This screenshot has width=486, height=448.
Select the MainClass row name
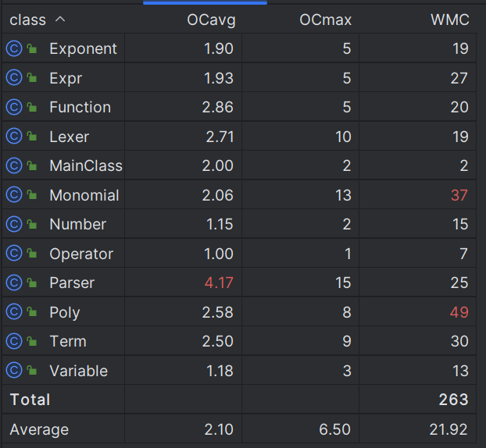[86, 165]
